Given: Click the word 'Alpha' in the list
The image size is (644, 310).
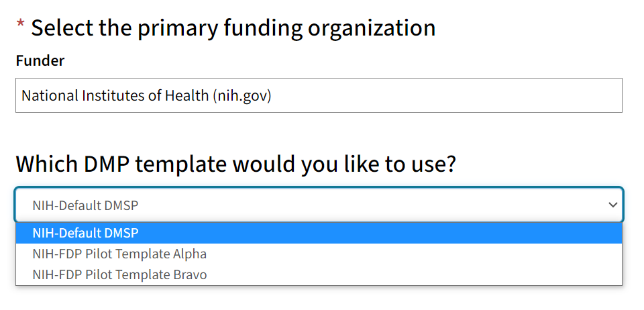Looking at the screenshot, I should point(190,254).
